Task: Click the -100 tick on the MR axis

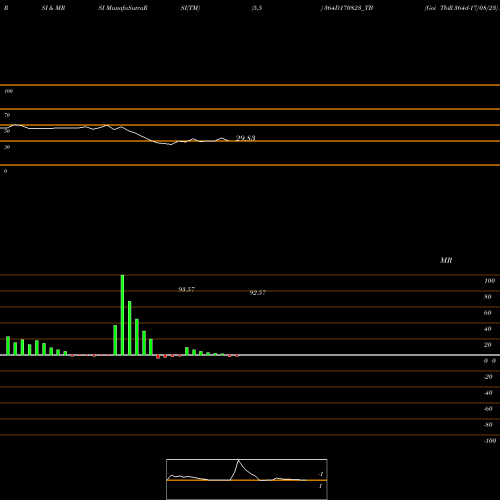Action: click(x=490, y=441)
